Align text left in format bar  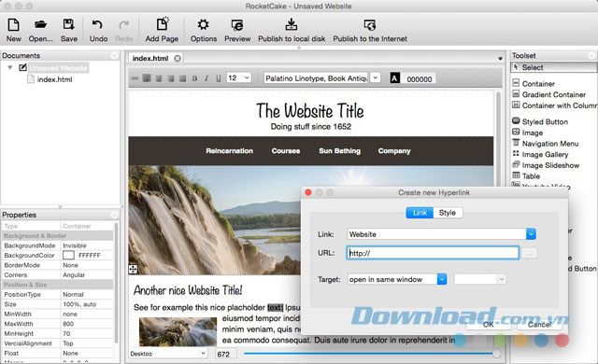(147, 78)
